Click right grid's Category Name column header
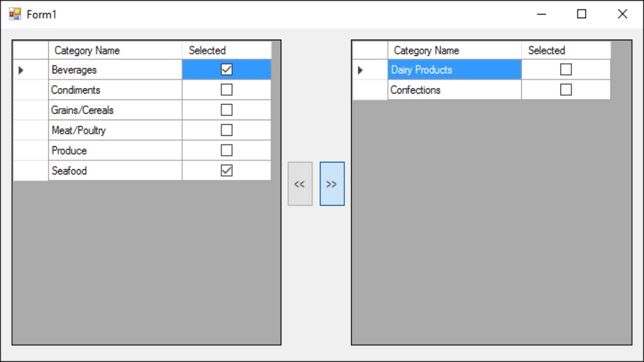 454,50
